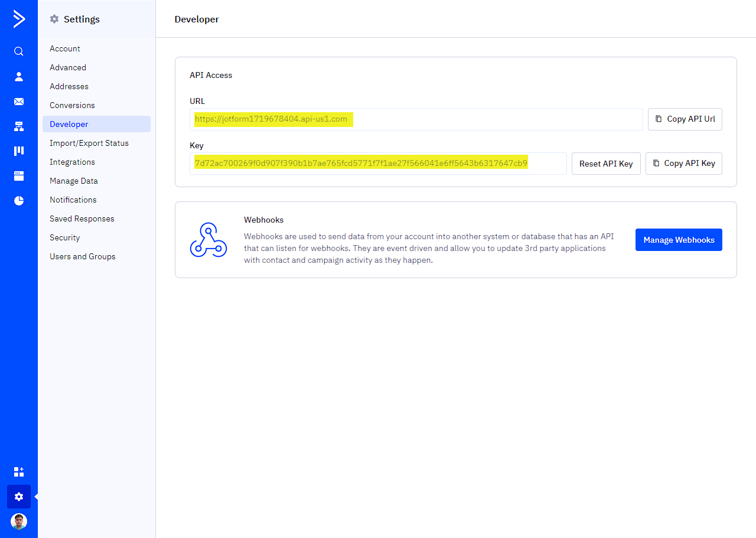Open Reports pie chart icon
This screenshot has width=756, height=538.
pyautogui.click(x=19, y=201)
